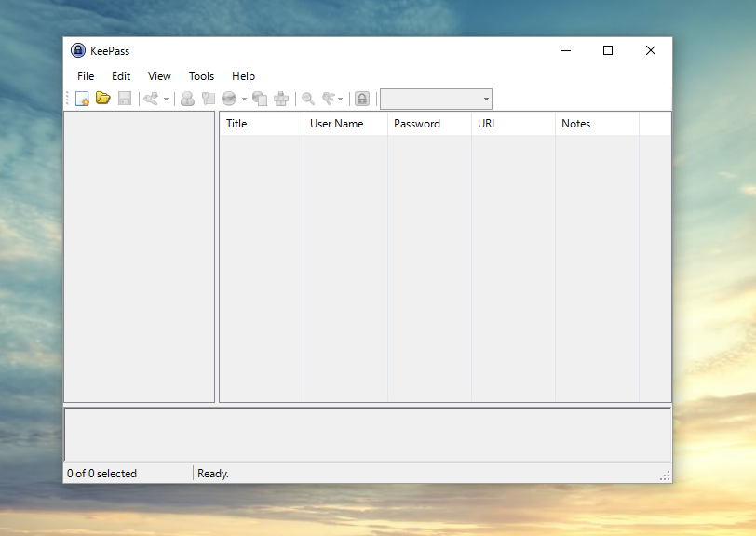Expand the Add Entry dropdown arrow
This screenshot has width=756, height=536.
[166, 99]
